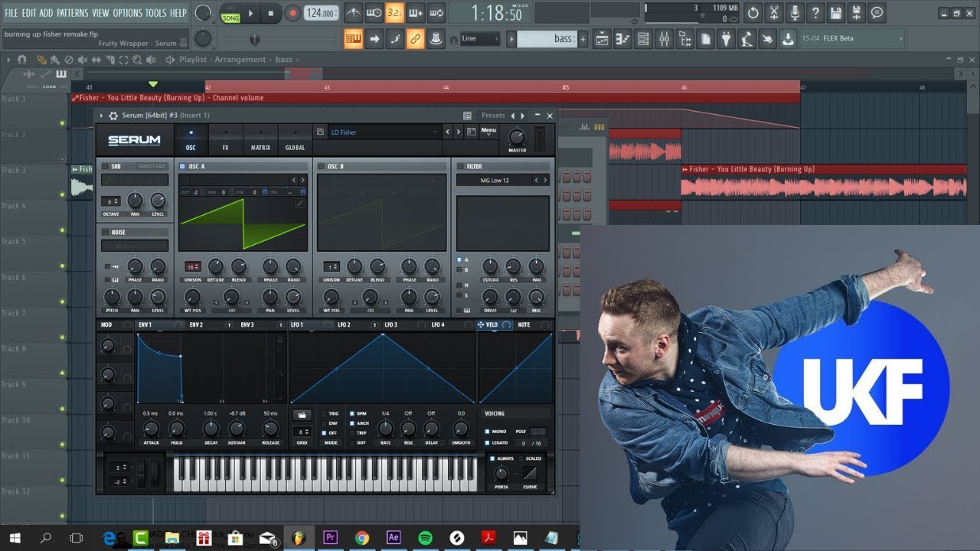Toggle SONG/PAT mode switch
The width and height of the screenshot is (980, 551).
click(230, 13)
